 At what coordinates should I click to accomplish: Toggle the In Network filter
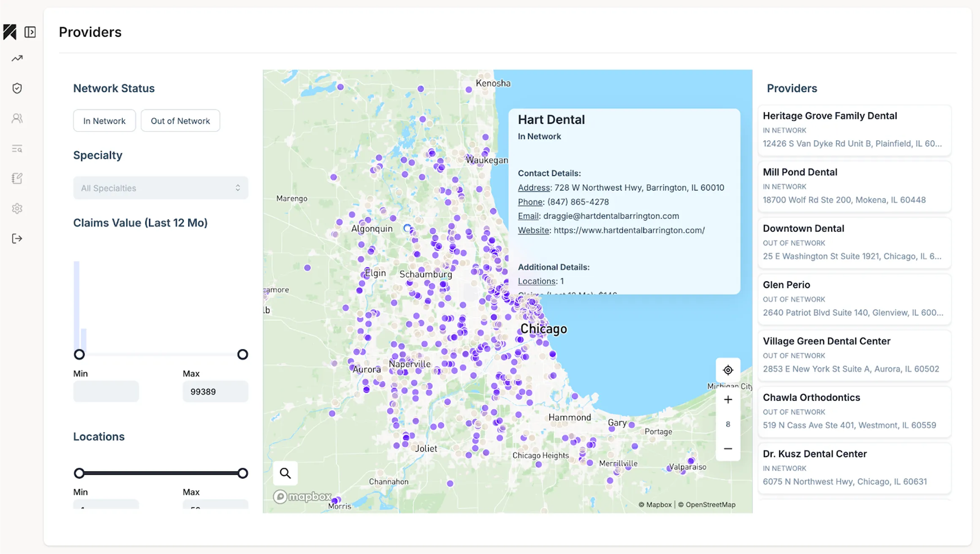coord(104,121)
